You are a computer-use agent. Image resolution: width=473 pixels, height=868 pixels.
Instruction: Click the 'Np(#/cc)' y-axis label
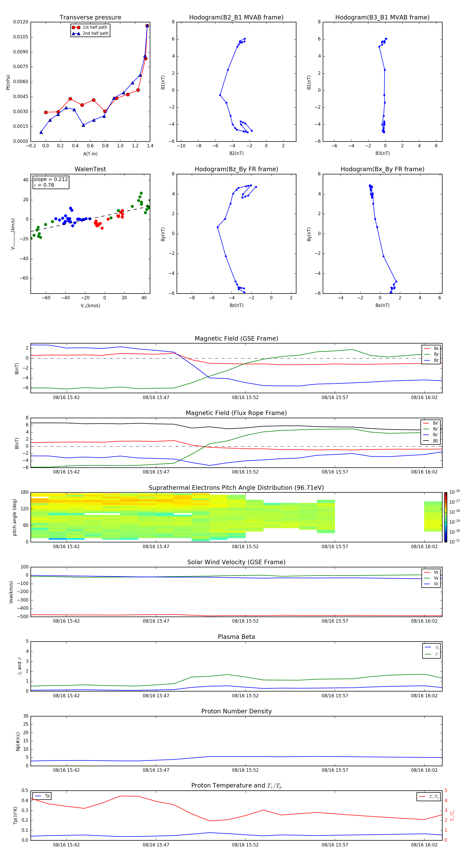click(x=18, y=741)
